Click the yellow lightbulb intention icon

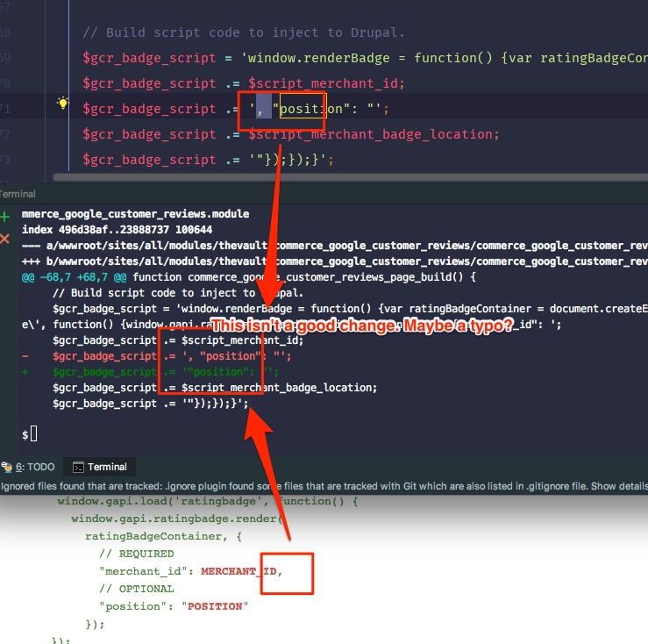point(63,104)
